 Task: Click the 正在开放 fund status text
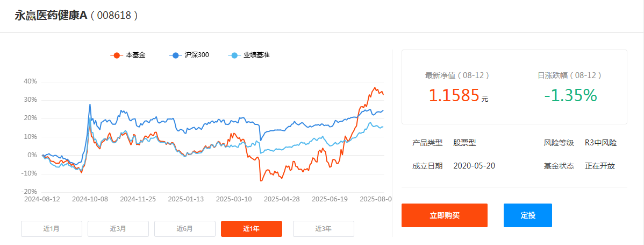click(599, 166)
